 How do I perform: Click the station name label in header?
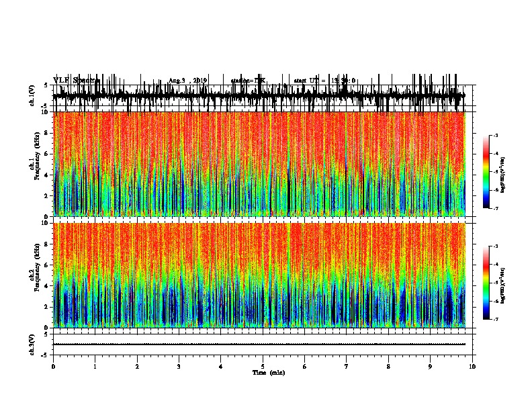248,81
